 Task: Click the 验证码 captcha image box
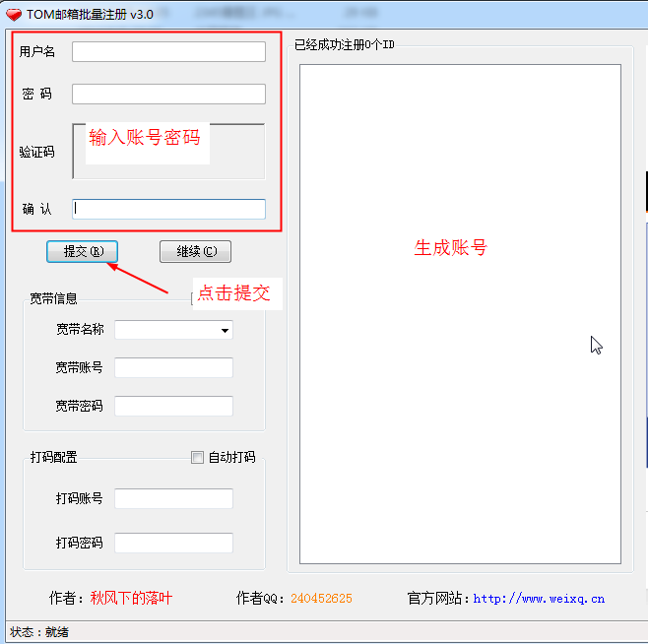coord(168,152)
